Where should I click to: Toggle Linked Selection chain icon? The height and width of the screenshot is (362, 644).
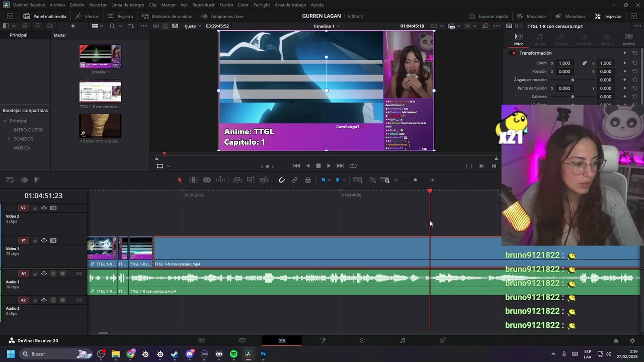(295, 180)
